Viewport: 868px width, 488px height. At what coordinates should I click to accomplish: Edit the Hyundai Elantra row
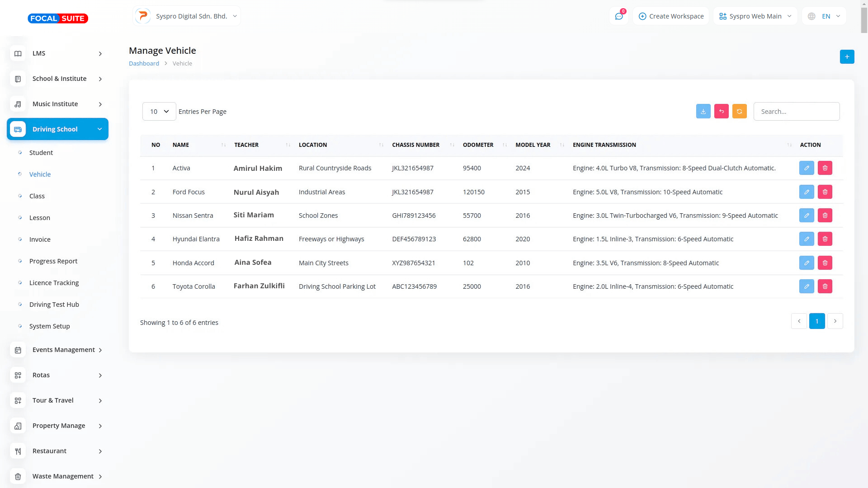pos(806,239)
